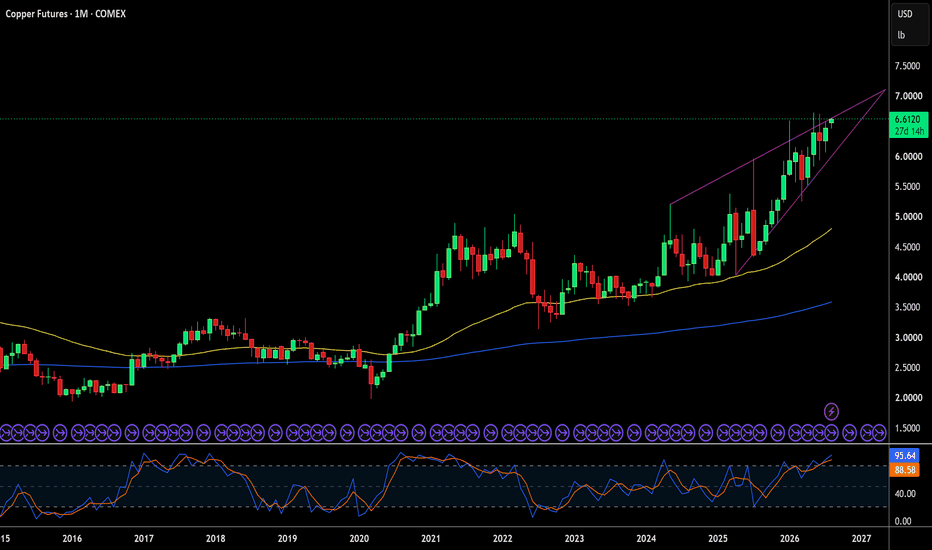Open the USD currency selector

[x=905, y=14]
